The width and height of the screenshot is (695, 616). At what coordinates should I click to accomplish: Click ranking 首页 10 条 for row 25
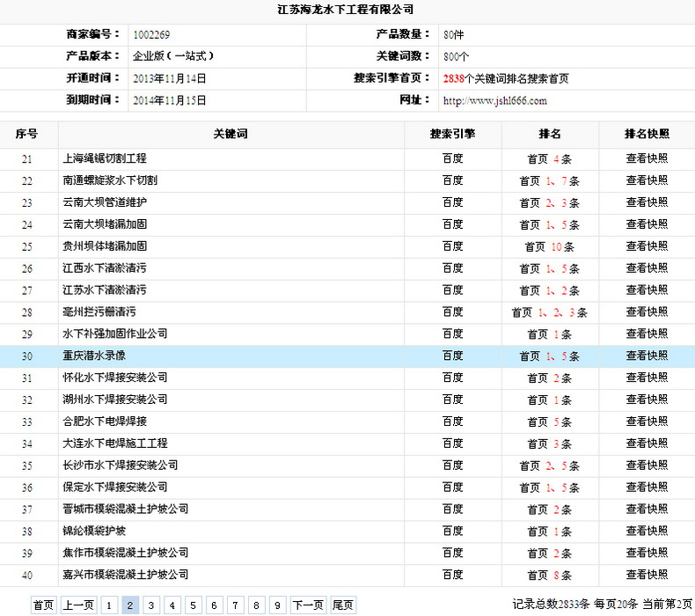pyautogui.click(x=550, y=246)
